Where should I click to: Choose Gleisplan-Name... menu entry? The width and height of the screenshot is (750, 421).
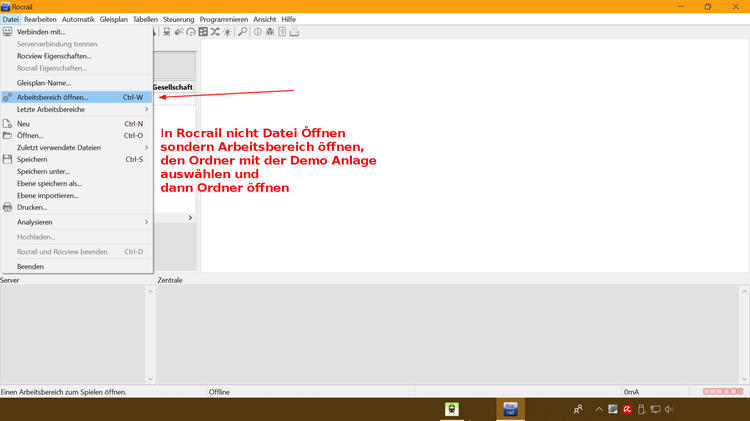[x=77, y=83]
